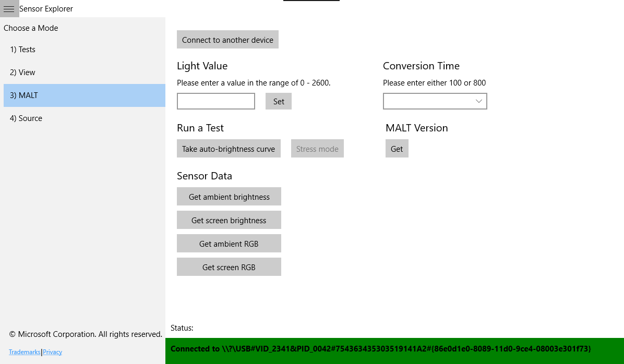Viewport: 624px width, 364px height.
Task: Get screen brightness reading
Action: (x=229, y=220)
